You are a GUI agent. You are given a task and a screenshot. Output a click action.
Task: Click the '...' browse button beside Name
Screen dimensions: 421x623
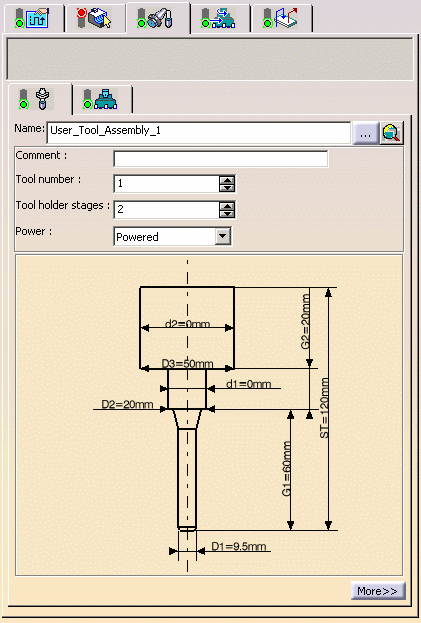coord(365,133)
